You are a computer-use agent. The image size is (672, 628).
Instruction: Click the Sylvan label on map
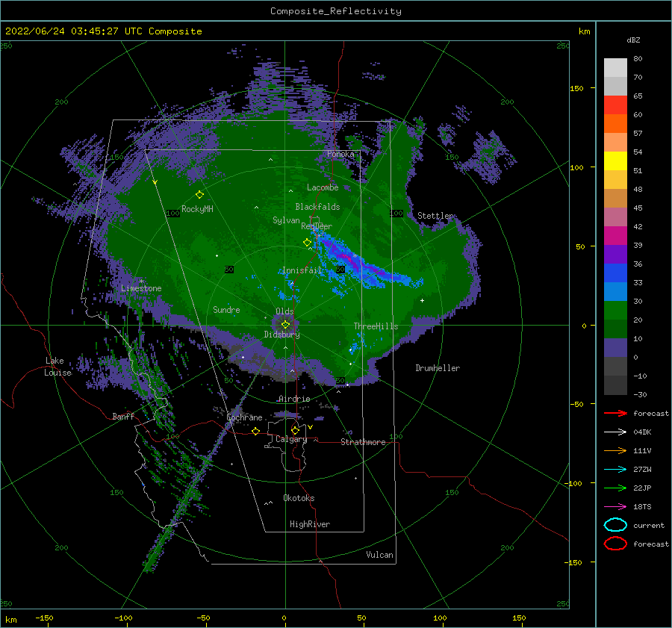click(x=286, y=220)
